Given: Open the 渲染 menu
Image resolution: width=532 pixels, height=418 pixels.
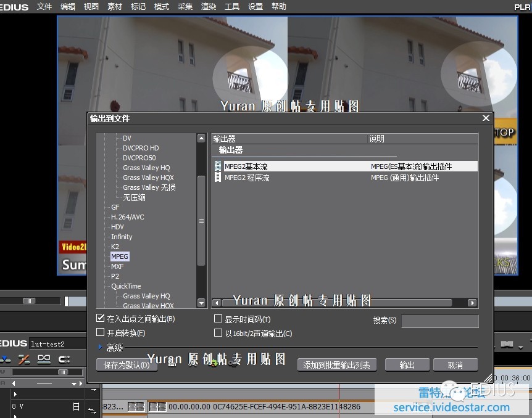Looking at the screenshot, I should click(x=209, y=7).
